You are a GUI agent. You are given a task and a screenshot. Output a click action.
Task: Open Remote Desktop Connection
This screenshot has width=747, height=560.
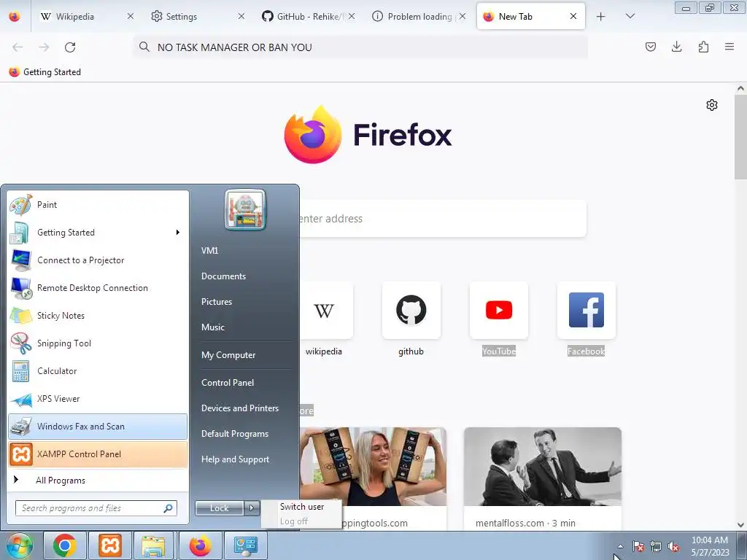pyautogui.click(x=98, y=287)
